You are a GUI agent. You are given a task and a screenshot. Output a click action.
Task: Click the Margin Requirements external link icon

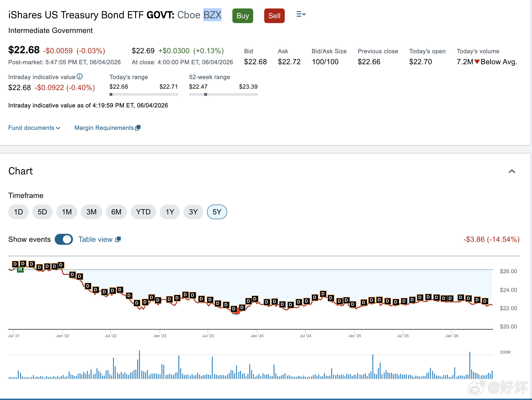click(138, 128)
